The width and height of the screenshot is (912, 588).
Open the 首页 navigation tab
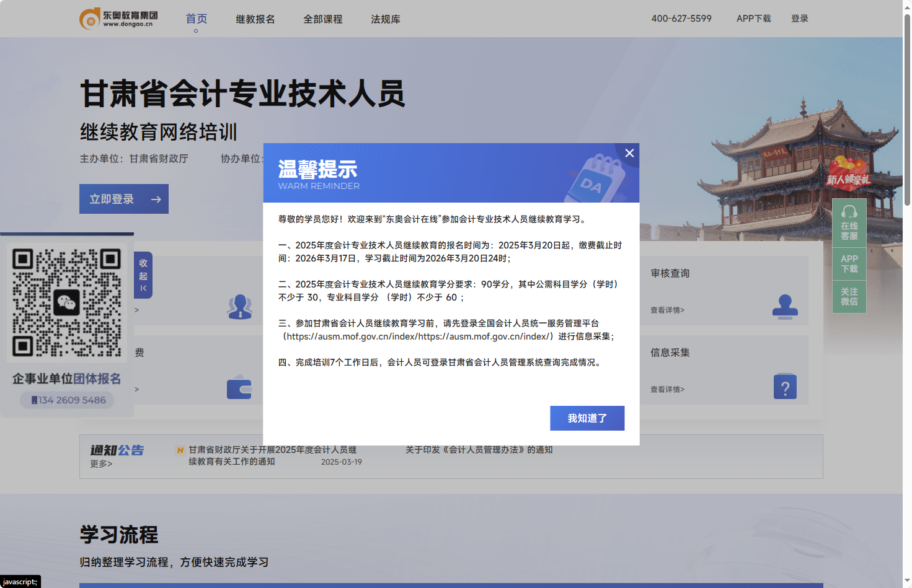tap(197, 19)
